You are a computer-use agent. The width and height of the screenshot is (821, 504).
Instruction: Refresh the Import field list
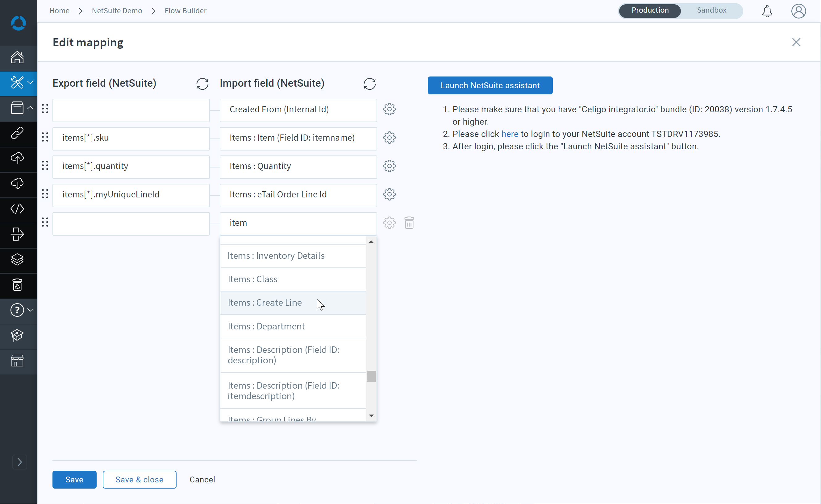[369, 84]
